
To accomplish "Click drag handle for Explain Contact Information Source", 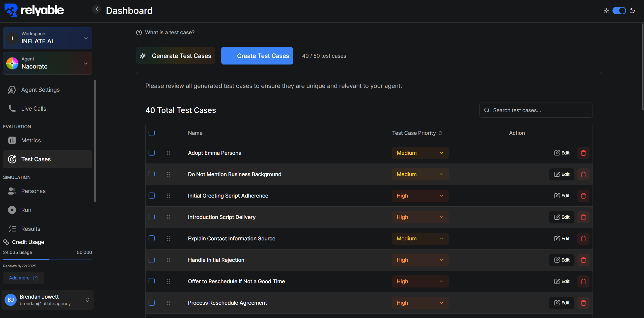I will [169, 239].
